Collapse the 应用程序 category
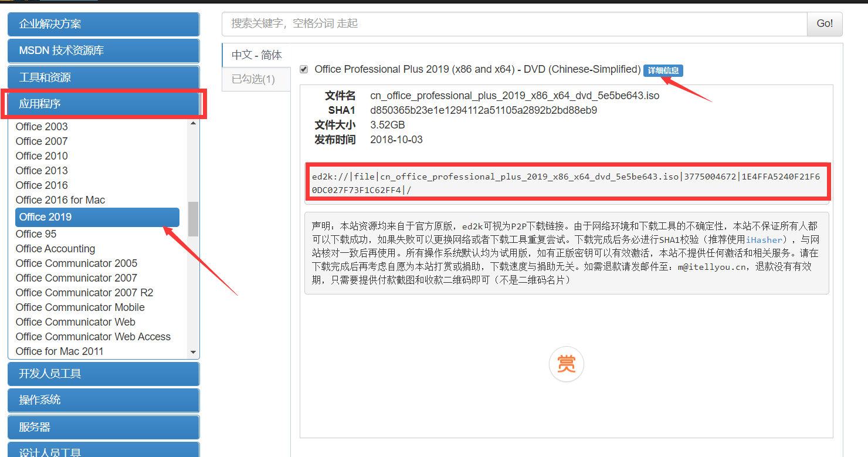The width and height of the screenshot is (868, 457). [103, 104]
